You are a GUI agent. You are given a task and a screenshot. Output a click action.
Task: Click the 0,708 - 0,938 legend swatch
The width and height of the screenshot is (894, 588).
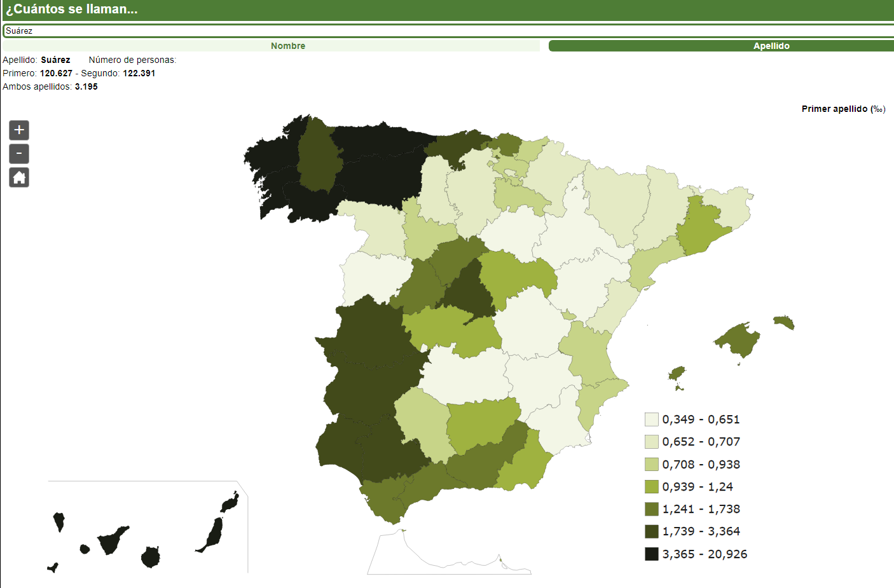pos(651,465)
